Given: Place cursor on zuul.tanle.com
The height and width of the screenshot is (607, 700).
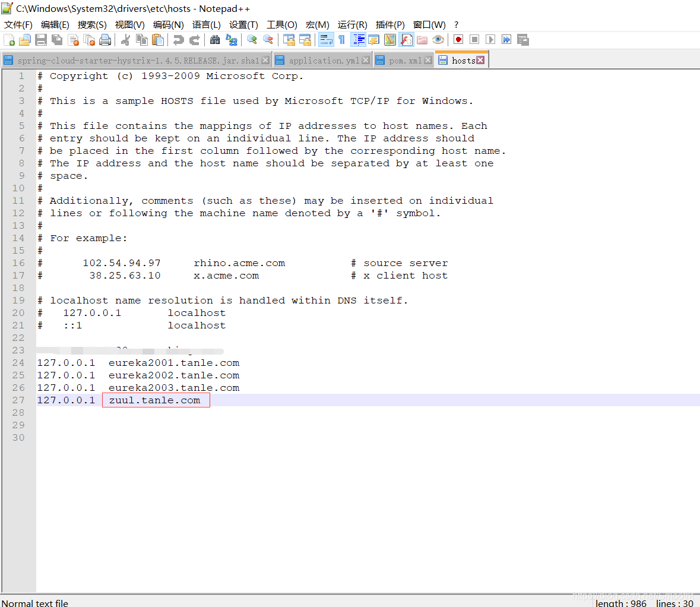Looking at the screenshot, I should (155, 400).
